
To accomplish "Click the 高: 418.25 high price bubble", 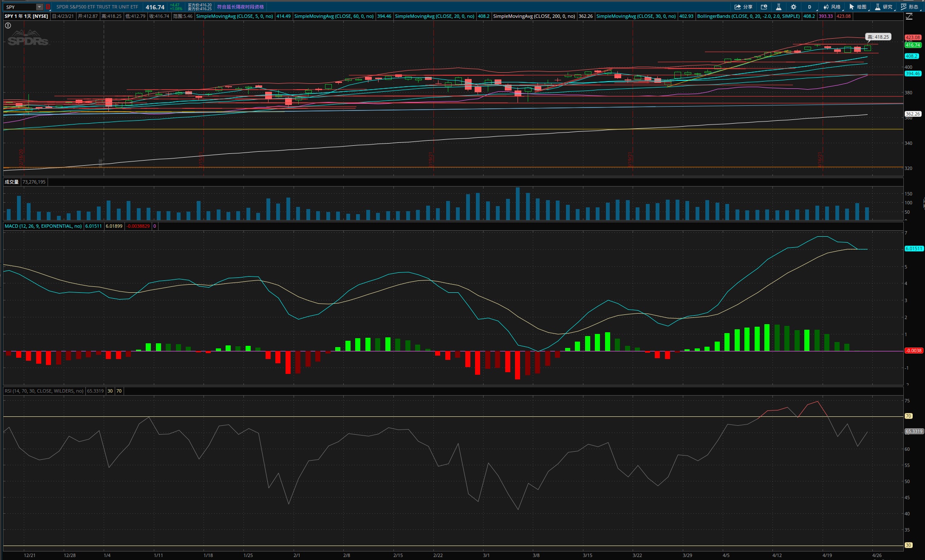I will click(878, 37).
